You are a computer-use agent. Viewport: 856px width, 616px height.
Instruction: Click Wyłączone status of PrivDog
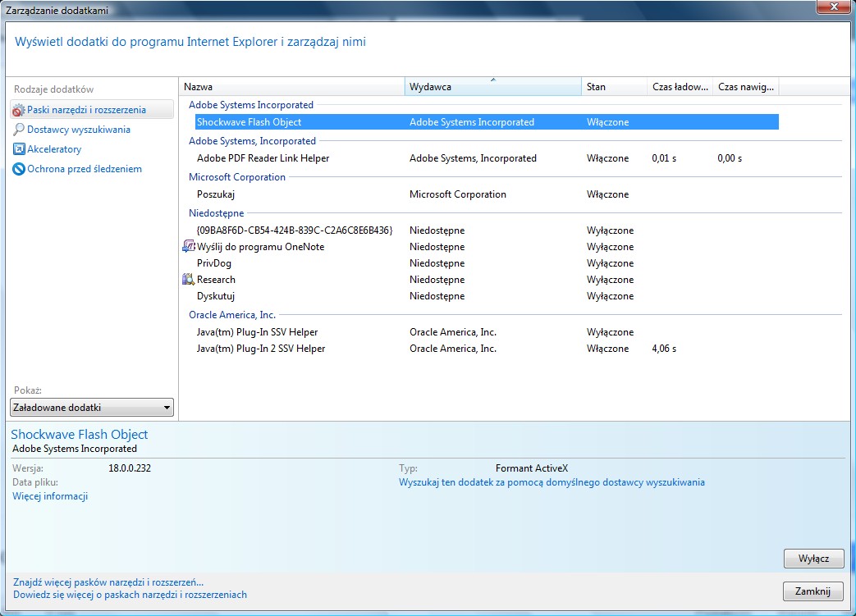[x=611, y=263]
